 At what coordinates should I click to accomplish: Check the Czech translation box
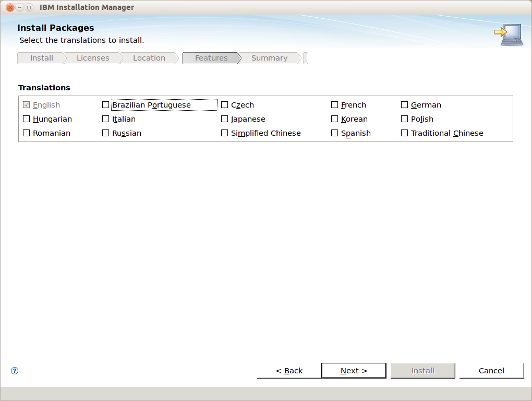(x=224, y=105)
